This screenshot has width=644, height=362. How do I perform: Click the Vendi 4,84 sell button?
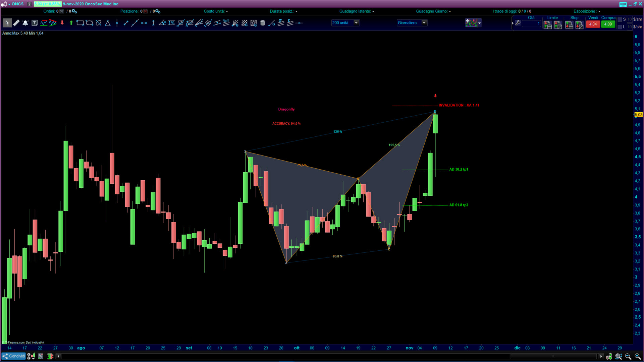click(x=593, y=24)
